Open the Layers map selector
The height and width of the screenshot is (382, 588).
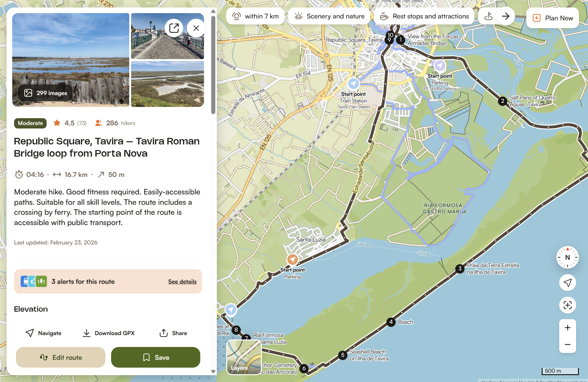pyautogui.click(x=244, y=357)
